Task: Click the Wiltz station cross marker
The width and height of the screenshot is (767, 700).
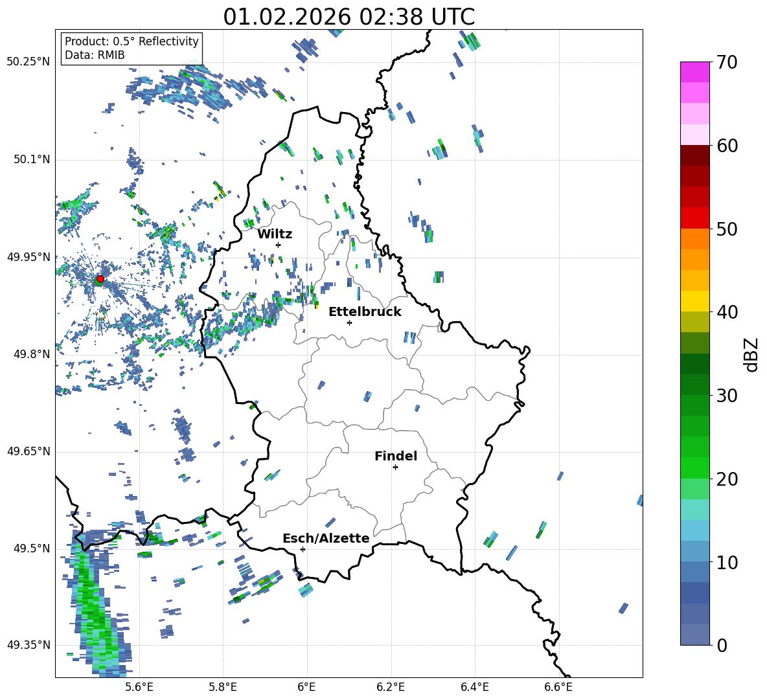Action: [279, 245]
